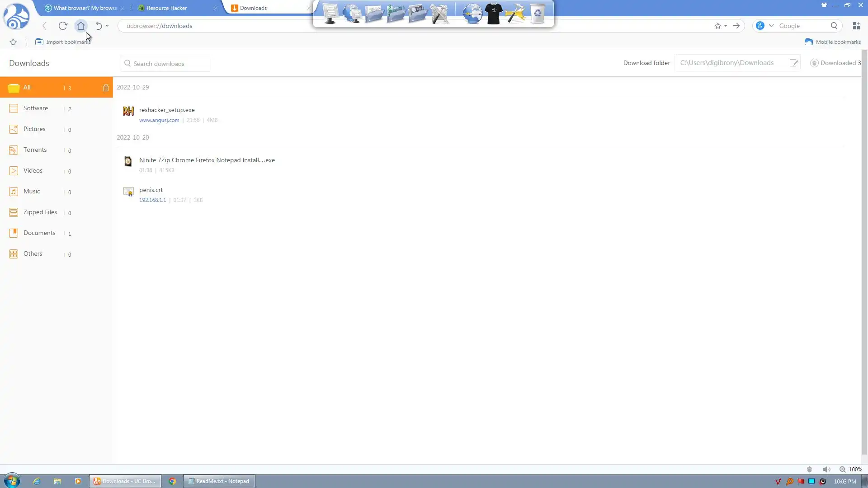Click the bookmark star in address bar
The height and width of the screenshot is (488, 868).
(x=717, y=26)
